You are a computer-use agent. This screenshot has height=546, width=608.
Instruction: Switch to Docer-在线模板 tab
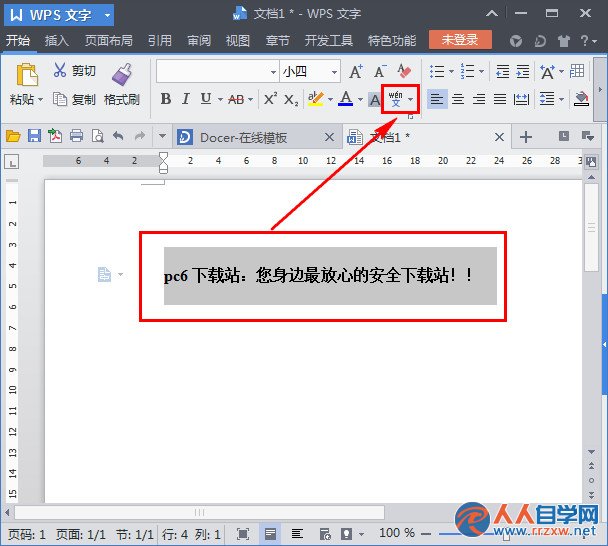[x=243, y=137]
